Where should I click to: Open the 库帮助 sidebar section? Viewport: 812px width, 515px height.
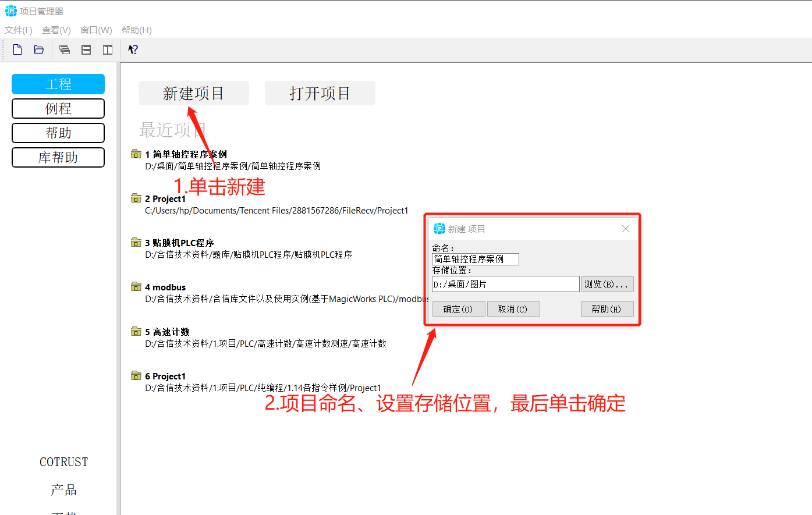58,157
